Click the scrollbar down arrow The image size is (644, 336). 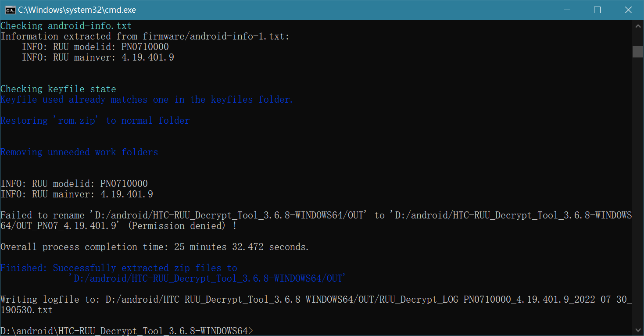(x=638, y=330)
